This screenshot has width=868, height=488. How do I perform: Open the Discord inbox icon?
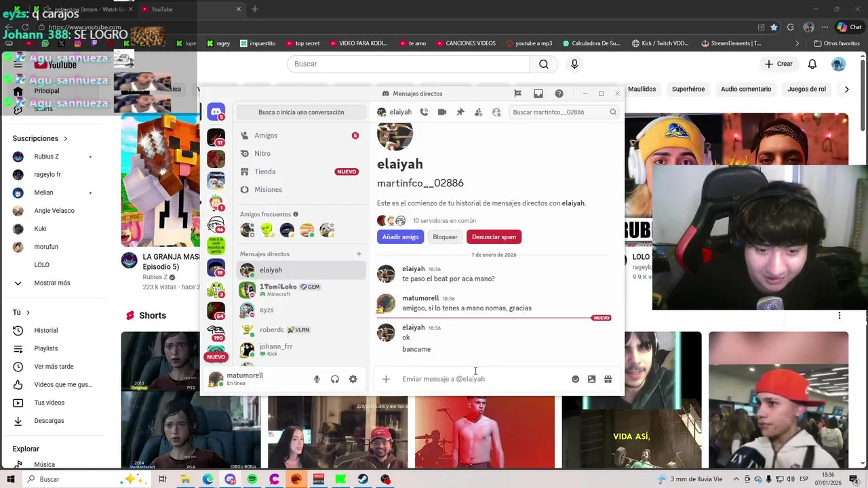[x=538, y=94]
